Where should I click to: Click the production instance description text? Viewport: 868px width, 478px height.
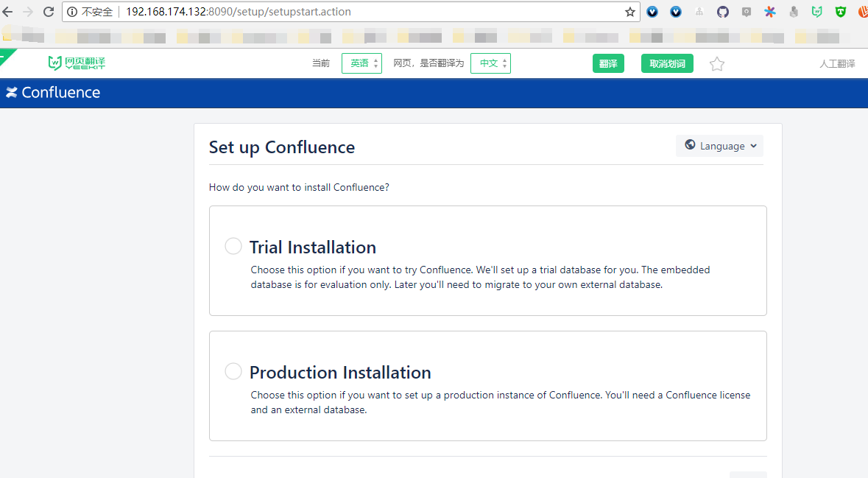[501, 402]
